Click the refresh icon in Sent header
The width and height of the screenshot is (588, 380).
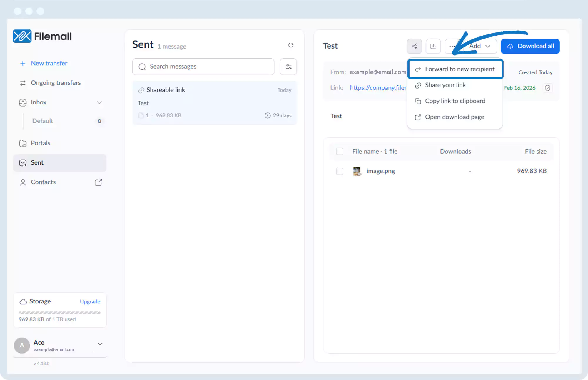[291, 45]
